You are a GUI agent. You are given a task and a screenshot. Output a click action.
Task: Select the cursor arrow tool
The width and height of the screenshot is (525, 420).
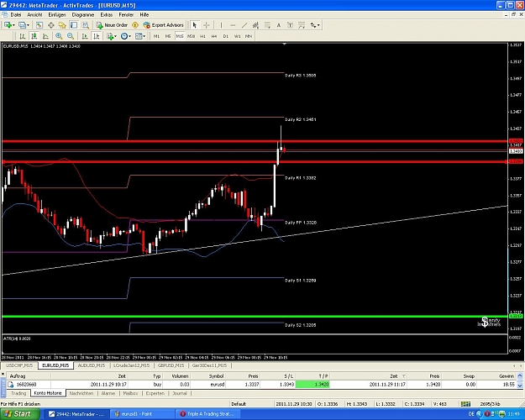[x=195, y=25]
